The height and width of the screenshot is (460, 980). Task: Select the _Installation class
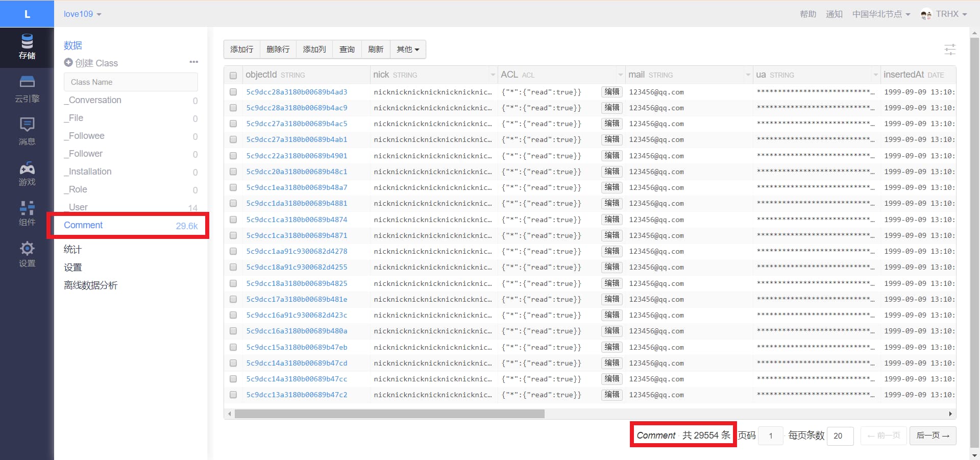tap(131, 172)
